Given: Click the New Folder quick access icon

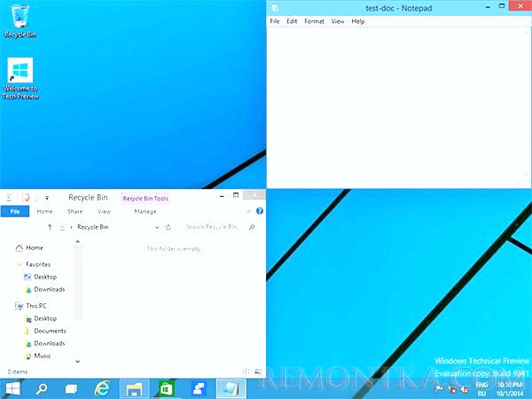Looking at the screenshot, I should tap(36, 198).
